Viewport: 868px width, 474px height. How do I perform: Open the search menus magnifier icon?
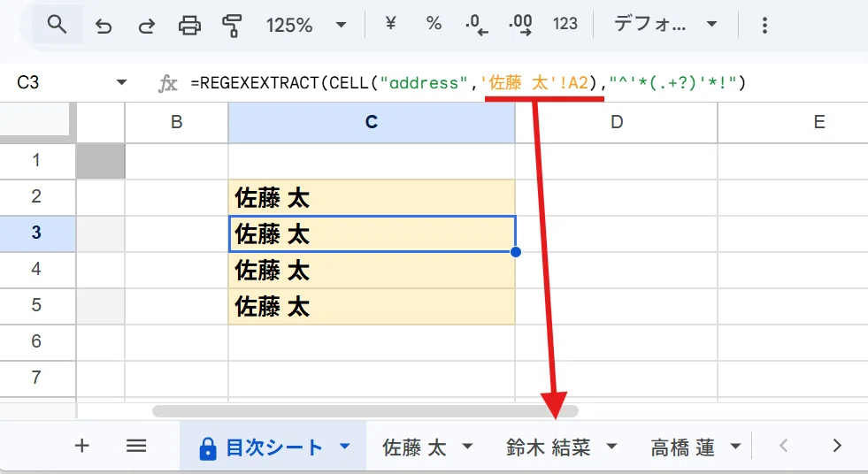[57, 25]
